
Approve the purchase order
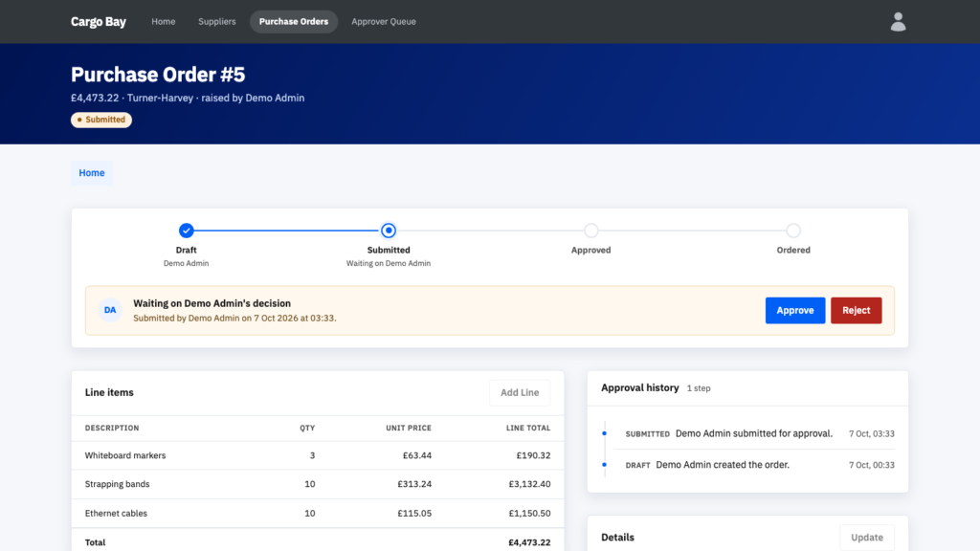coord(795,311)
